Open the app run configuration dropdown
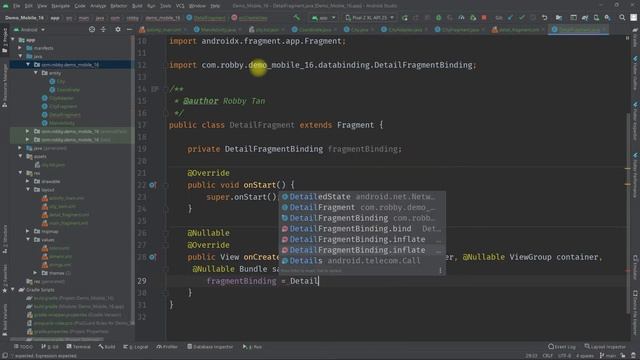Screen dimensions: 640x360 pos(323,18)
